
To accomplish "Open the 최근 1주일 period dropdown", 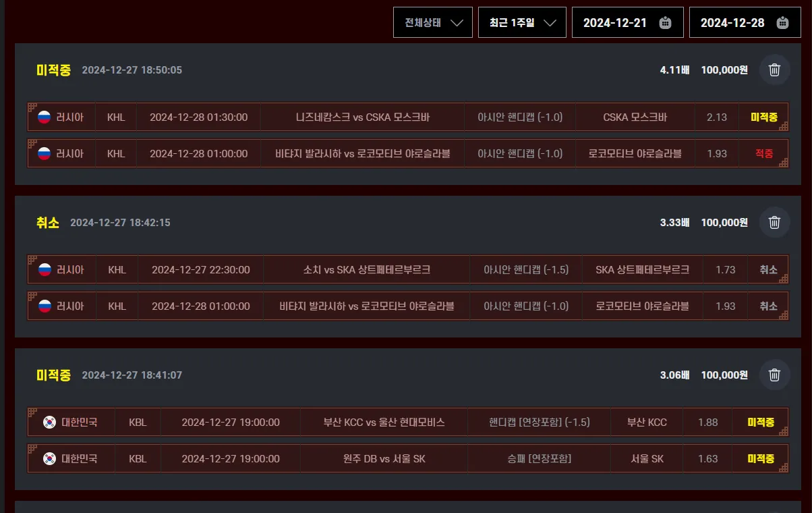I will pos(522,22).
